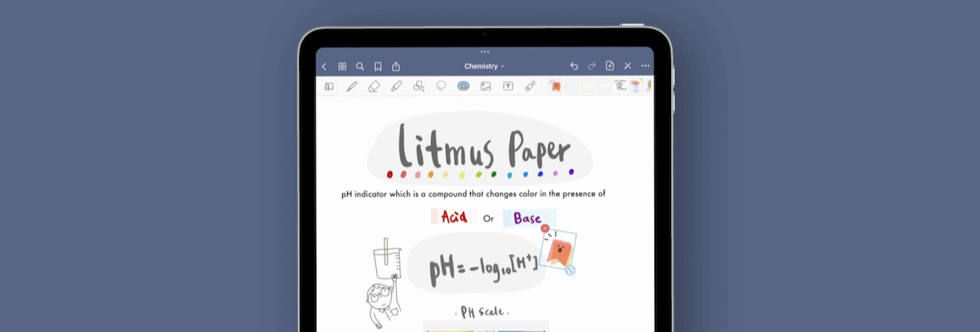Open the Share and export menu

click(x=396, y=66)
